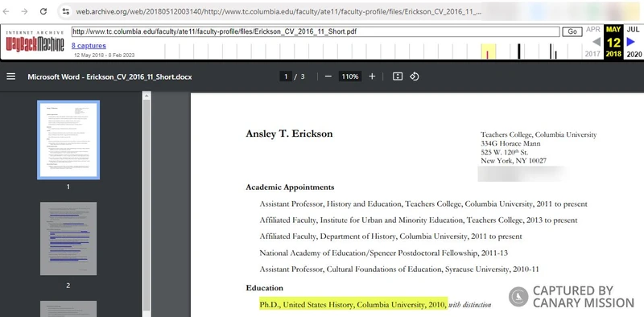Zoom out of the PDF
644x317 pixels.
[328, 76]
